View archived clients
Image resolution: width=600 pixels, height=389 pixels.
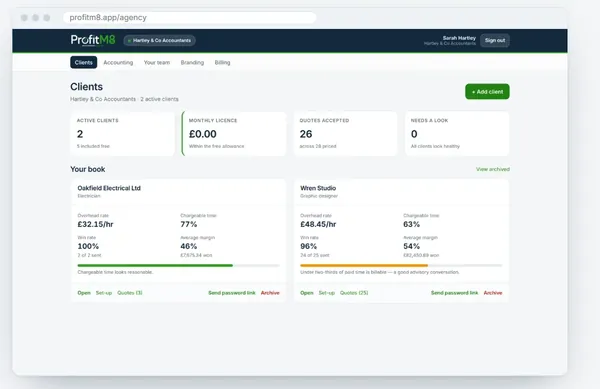492,169
